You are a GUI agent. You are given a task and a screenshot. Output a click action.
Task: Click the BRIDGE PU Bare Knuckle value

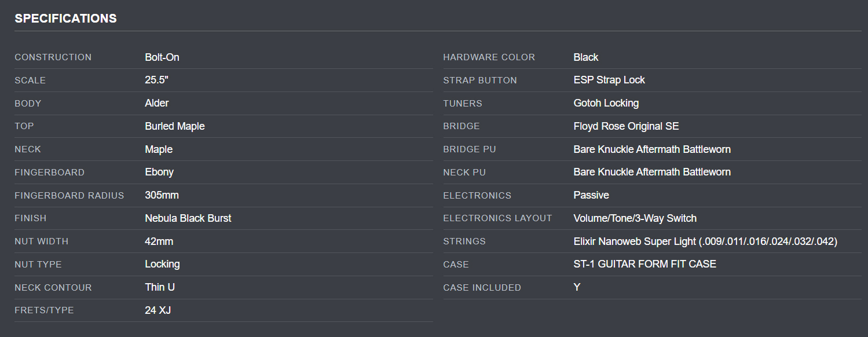652,149
